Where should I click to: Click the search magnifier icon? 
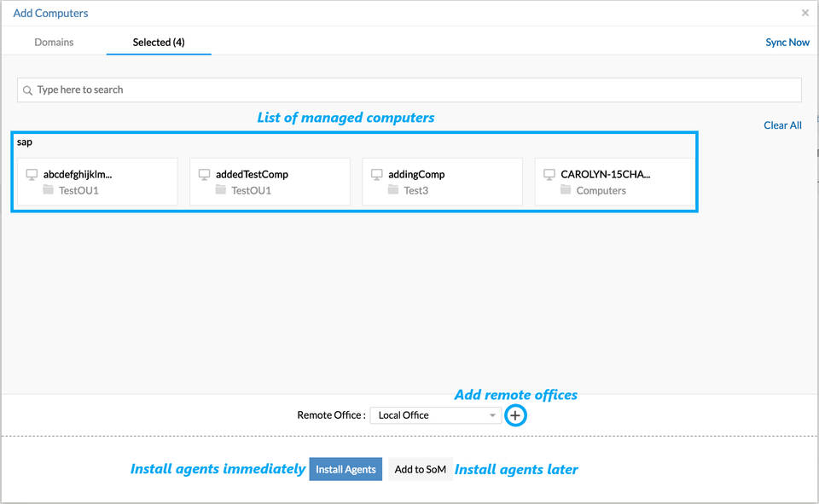pos(28,90)
